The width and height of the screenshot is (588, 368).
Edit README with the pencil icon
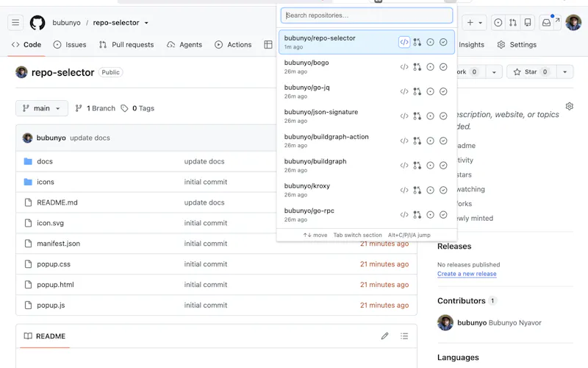[384, 336]
